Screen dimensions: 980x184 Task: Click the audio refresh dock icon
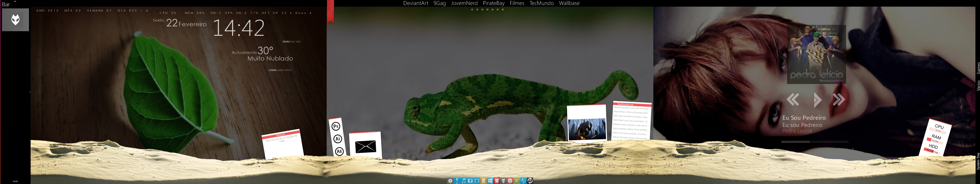click(530, 181)
